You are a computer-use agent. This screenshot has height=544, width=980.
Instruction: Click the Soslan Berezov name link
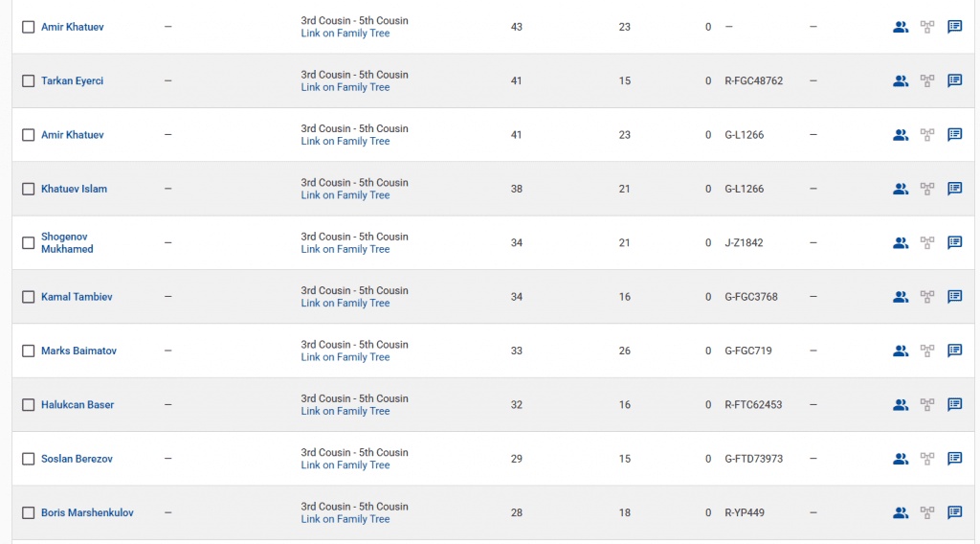pos(77,459)
